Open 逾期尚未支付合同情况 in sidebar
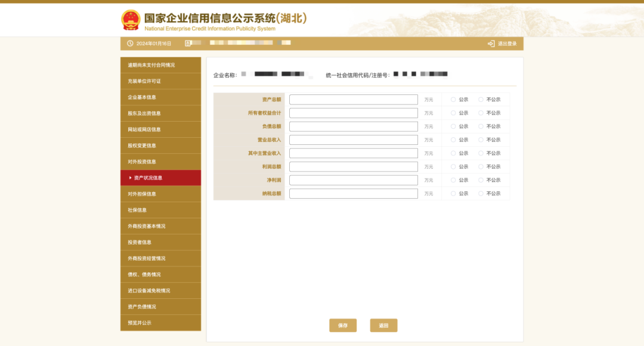Viewport: 644px width, 346px height. (160, 65)
